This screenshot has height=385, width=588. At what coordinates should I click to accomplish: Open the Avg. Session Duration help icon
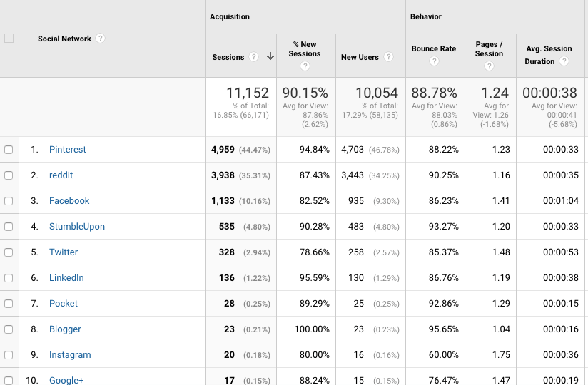[564, 61]
